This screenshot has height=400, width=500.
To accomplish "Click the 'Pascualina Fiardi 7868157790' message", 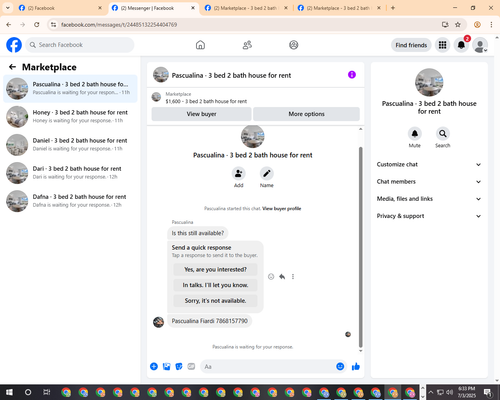I will click(x=210, y=321).
